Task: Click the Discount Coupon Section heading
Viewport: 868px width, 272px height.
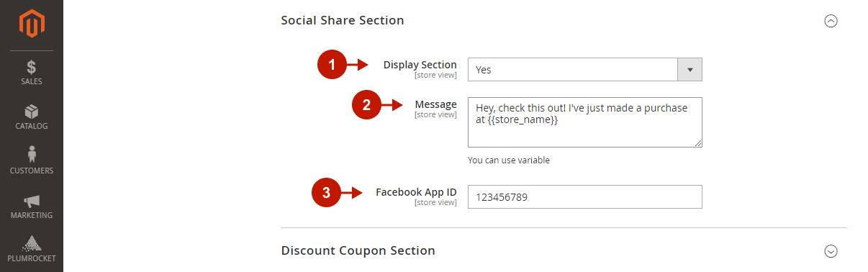Action: pyautogui.click(x=358, y=250)
